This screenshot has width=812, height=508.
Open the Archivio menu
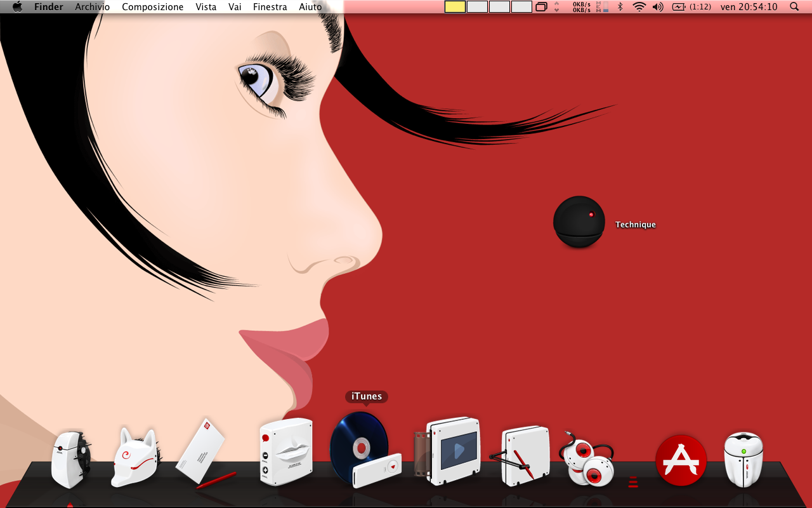pyautogui.click(x=93, y=7)
